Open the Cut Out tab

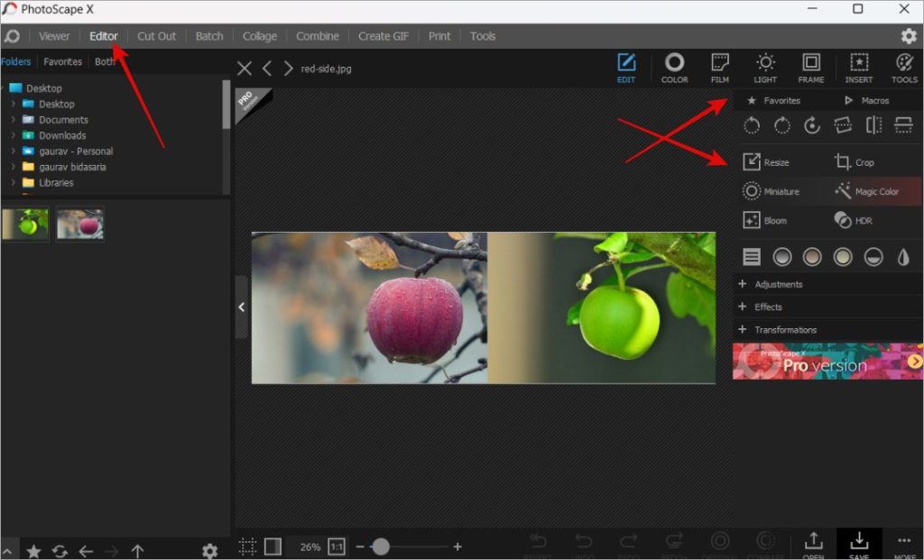(x=156, y=36)
